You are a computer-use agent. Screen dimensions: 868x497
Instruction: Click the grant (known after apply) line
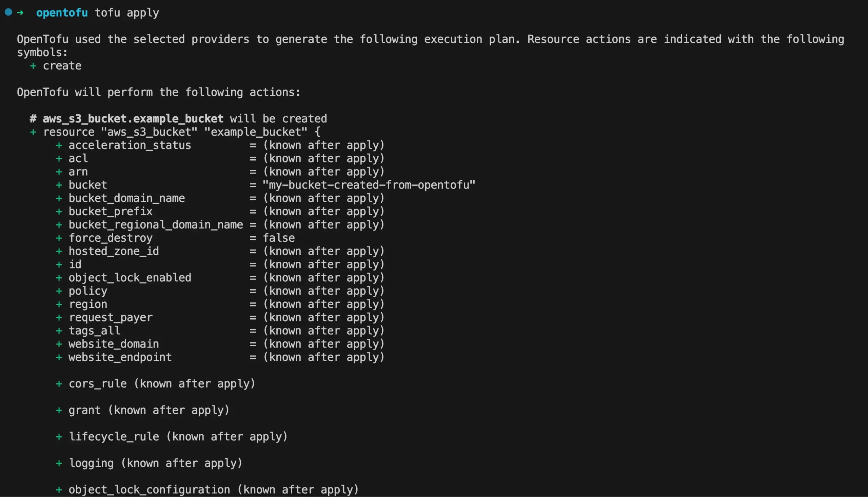[143, 410]
